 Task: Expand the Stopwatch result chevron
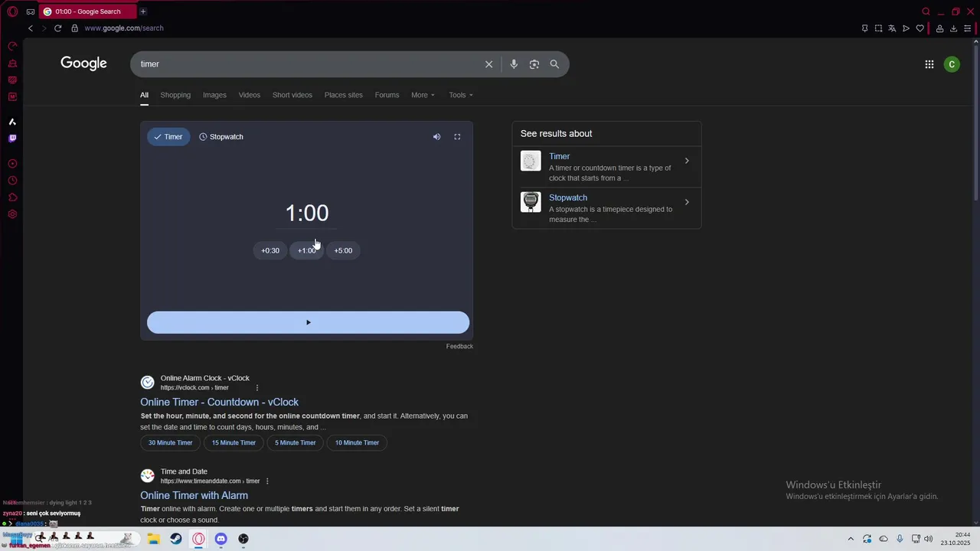[x=687, y=202]
